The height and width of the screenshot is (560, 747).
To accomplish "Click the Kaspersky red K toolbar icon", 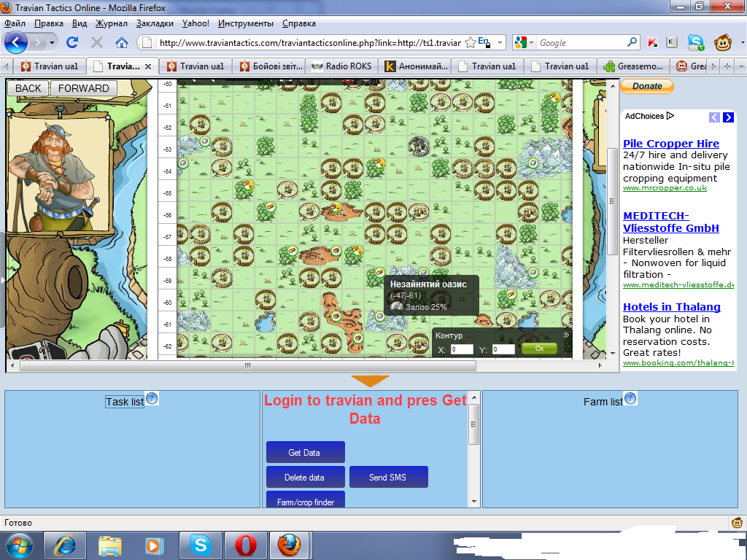I will (653, 42).
